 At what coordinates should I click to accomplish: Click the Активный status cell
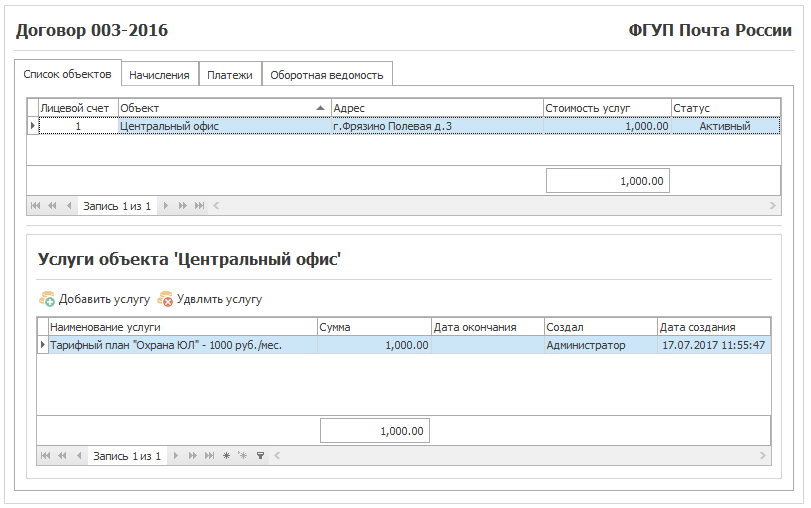(x=726, y=126)
